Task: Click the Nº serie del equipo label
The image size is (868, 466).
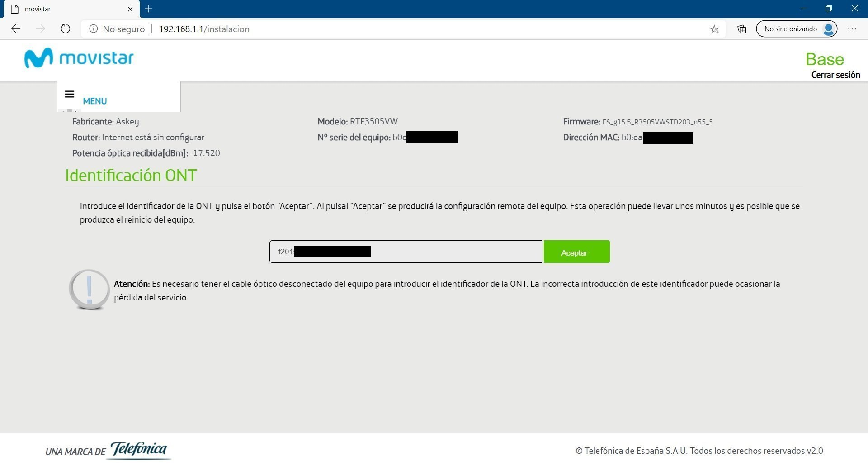Action: point(354,137)
